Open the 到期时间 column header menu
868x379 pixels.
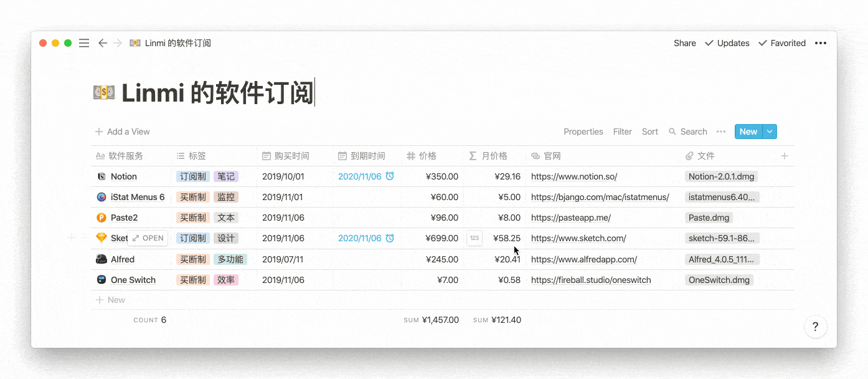(x=367, y=156)
